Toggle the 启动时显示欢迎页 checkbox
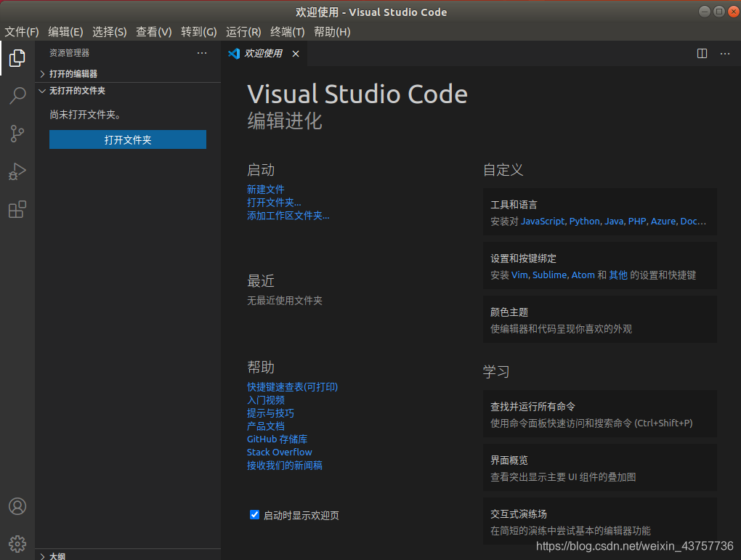Screen dimensions: 741x560 (x=254, y=515)
